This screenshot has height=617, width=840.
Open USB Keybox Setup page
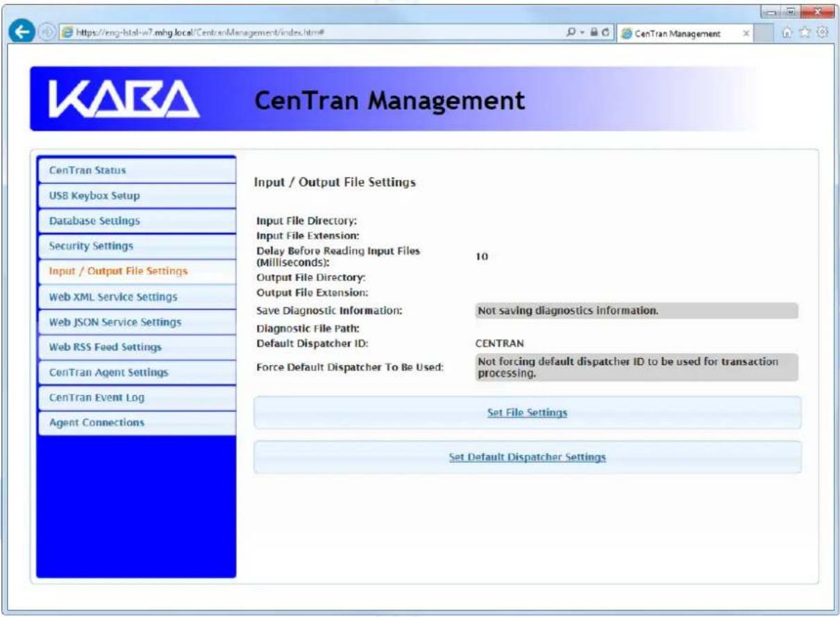pyautogui.click(x=137, y=196)
